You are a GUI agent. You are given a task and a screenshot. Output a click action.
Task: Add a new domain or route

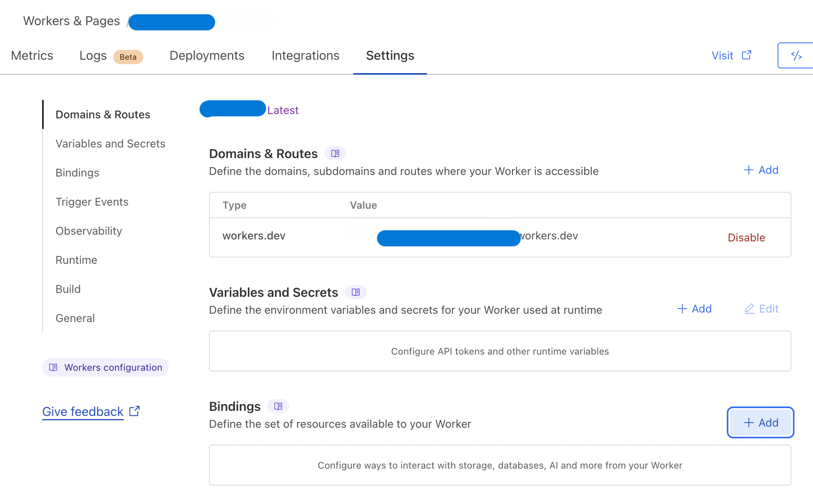coord(761,170)
